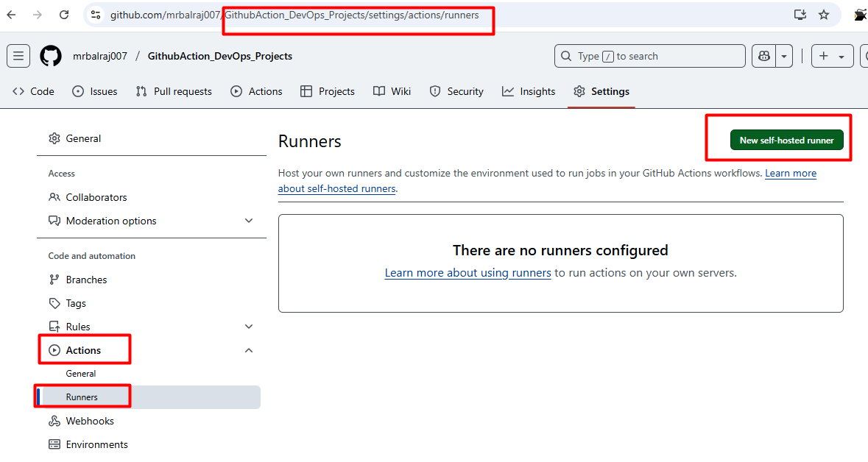The height and width of the screenshot is (462, 868).
Task: Switch to the Projects tab
Action: coord(327,91)
